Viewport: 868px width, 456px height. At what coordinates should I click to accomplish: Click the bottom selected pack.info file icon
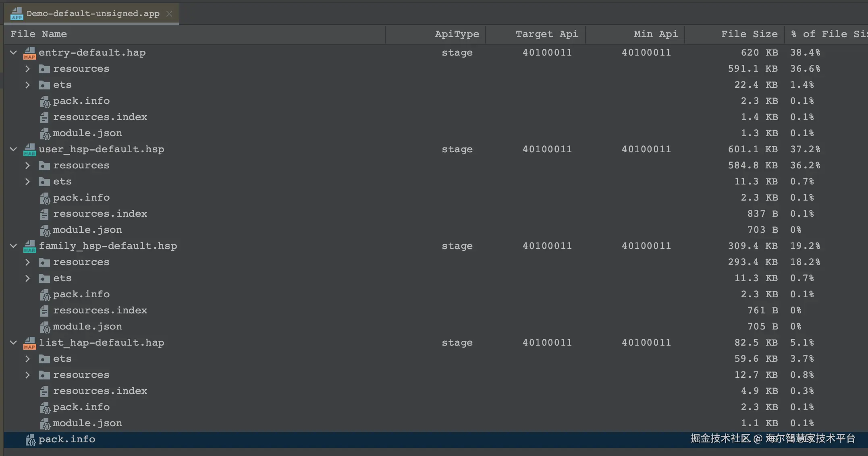pos(31,440)
